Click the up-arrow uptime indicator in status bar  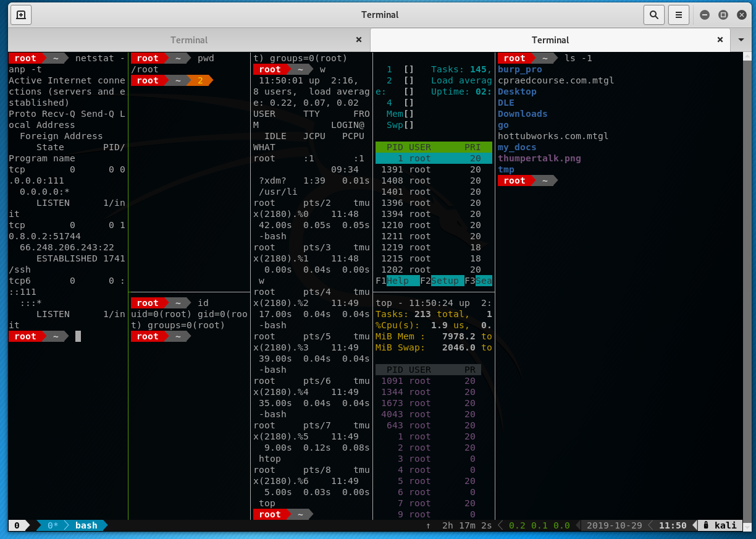click(x=428, y=525)
